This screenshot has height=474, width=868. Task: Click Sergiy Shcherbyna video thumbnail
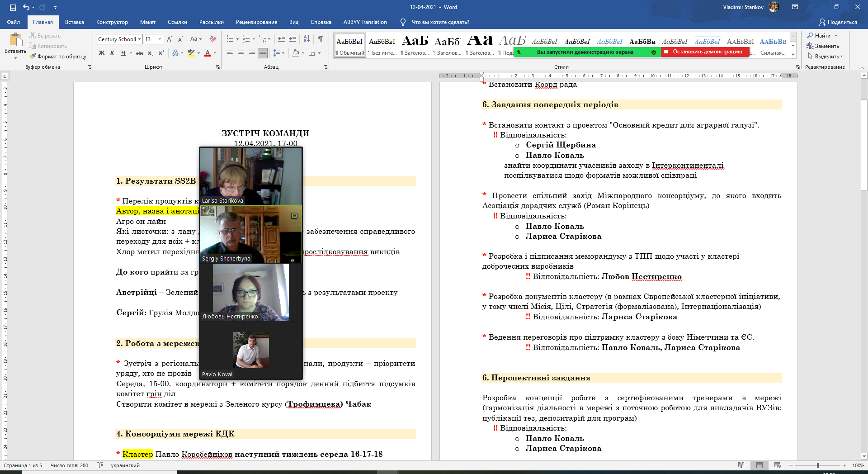point(251,234)
